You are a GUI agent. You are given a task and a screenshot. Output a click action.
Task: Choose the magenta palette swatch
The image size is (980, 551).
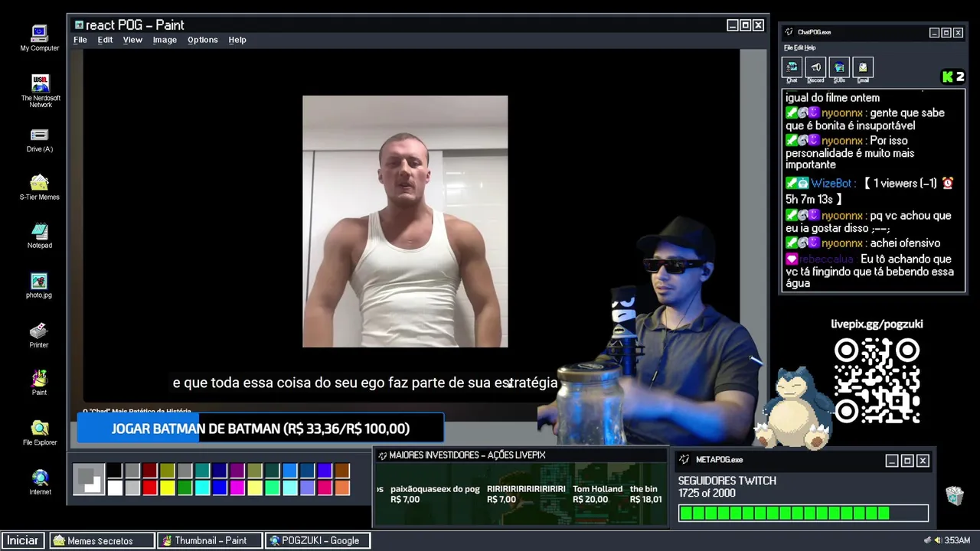[x=237, y=487]
